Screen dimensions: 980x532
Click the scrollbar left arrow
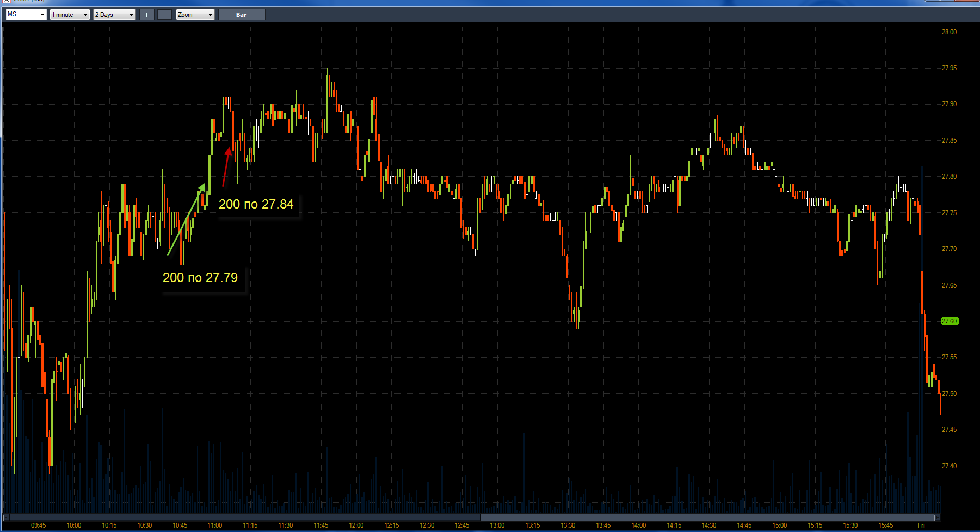(6, 517)
